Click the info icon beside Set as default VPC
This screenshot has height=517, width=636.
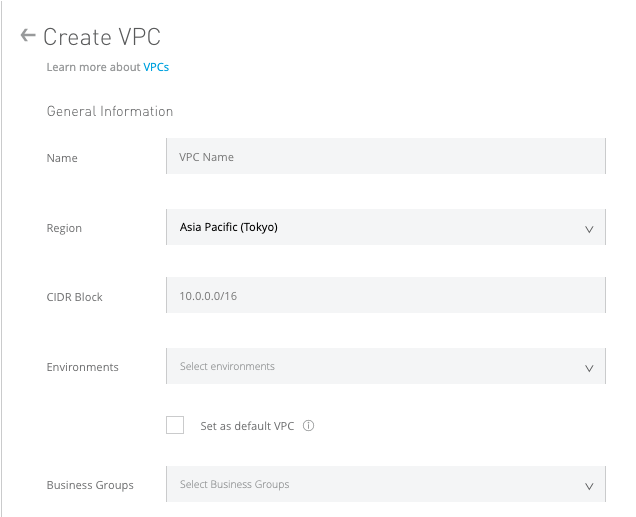click(x=309, y=426)
